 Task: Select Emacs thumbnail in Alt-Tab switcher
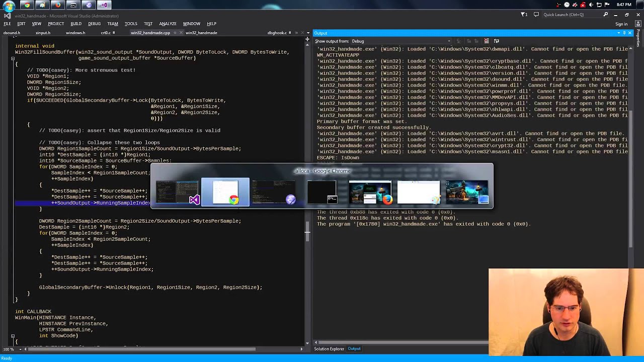(x=274, y=193)
